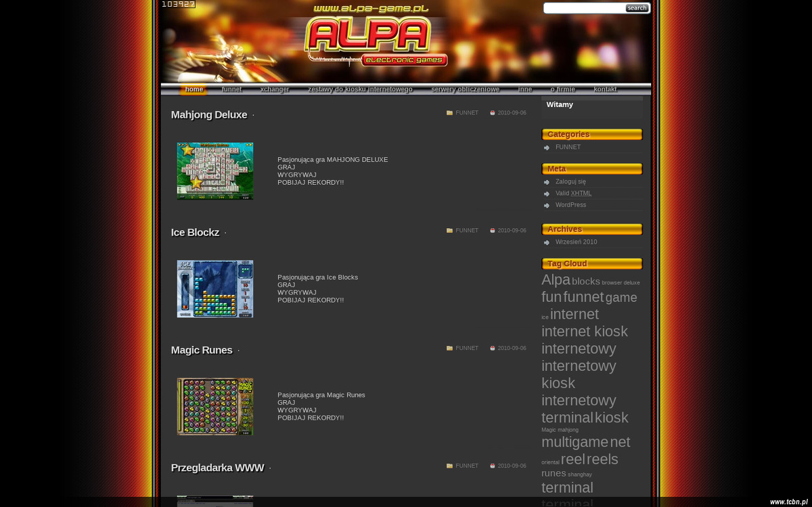Open the xchanger menu item
Viewport: 812px width, 507px height.
[x=275, y=89]
